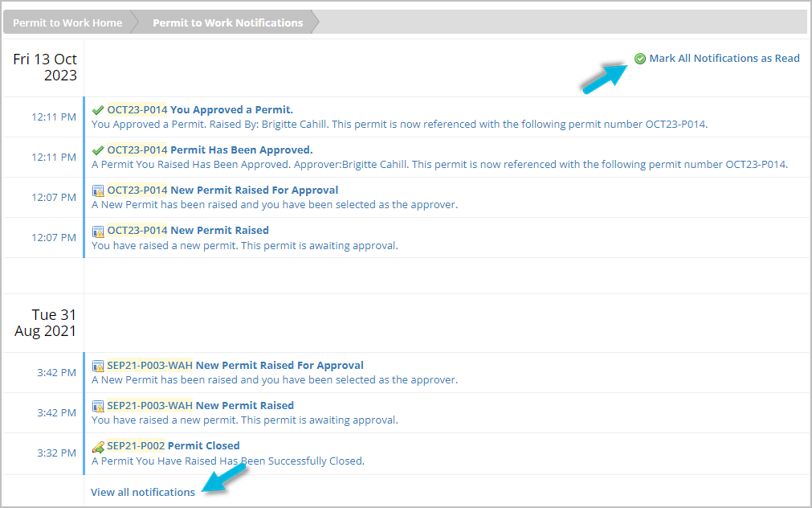Click the green check icon beside Mark All Notifications
The height and width of the screenshot is (508, 812).
tap(640, 59)
